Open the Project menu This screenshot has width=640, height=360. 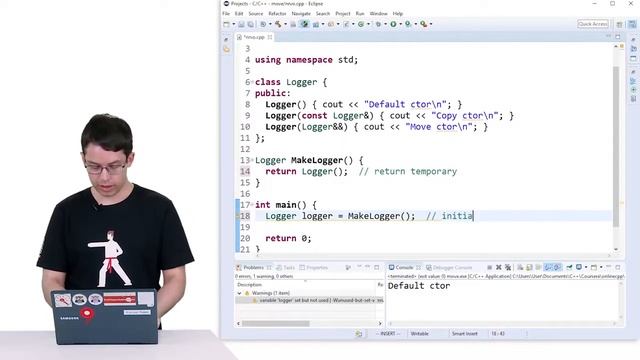343,13
